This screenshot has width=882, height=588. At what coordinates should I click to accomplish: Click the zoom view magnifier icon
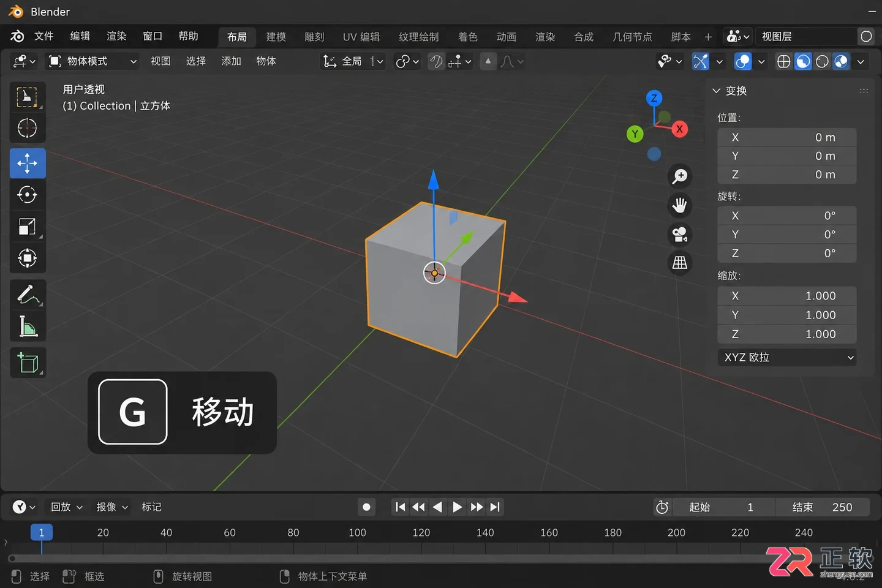[x=680, y=176]
